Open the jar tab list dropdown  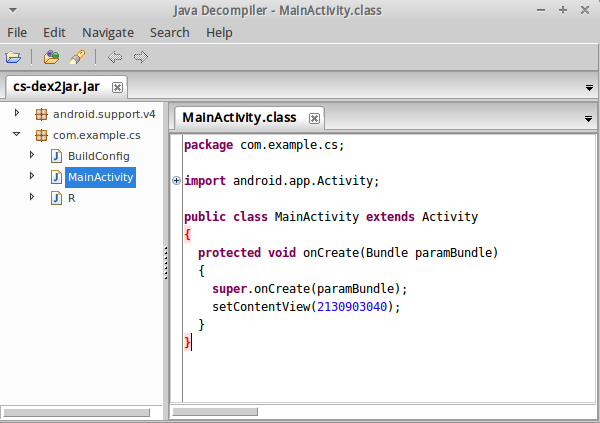click(589, 88)
